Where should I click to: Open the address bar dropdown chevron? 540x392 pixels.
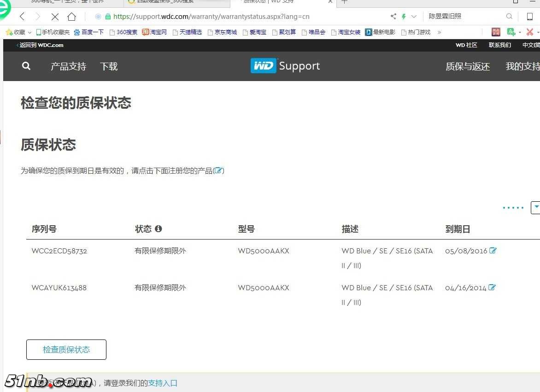pos(414,17)
